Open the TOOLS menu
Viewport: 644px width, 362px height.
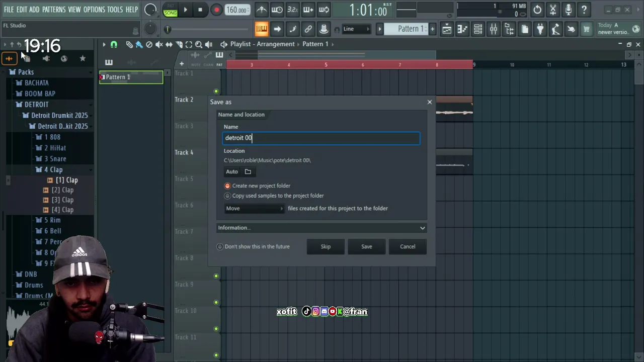[x=115, y=10]
